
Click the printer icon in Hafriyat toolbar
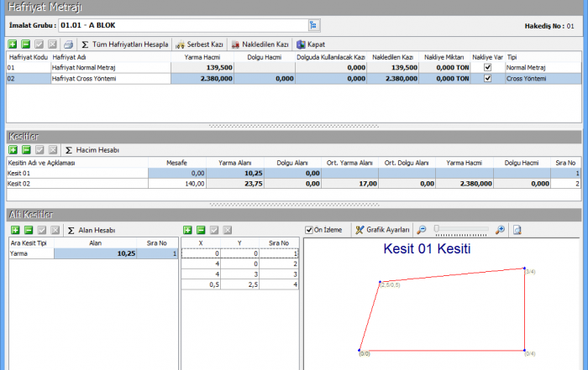[69, 44]
